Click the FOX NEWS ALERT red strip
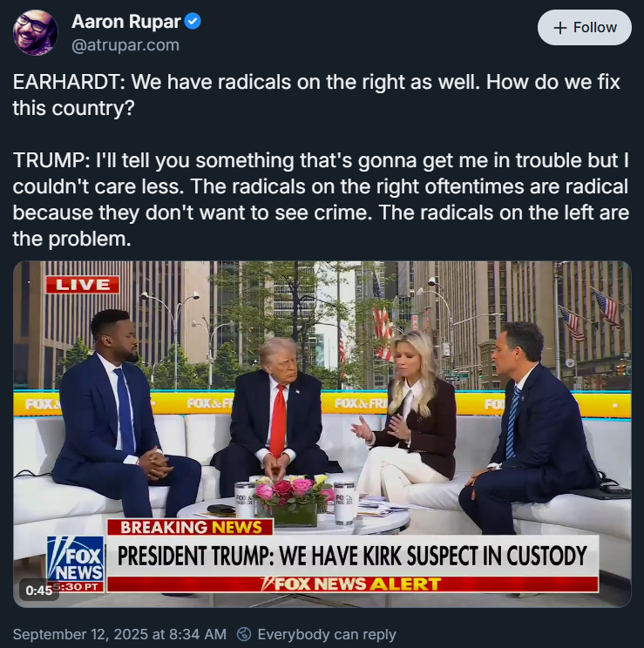Screen dimensions: 644x648 pyautogui.click(x=351, y=584)
